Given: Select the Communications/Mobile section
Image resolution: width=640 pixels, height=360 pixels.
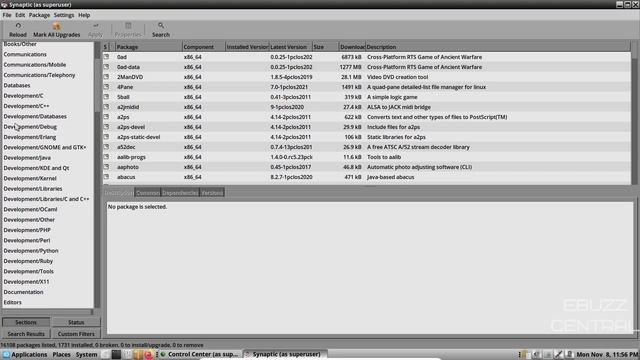Looking at the screenshot, I should click(x=35, y=64).
